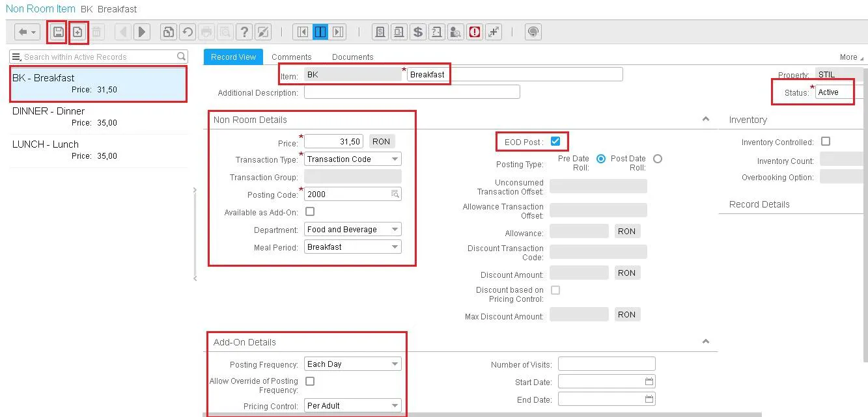Click the dollar sign toolbar icon
The height and width of the screenshot is (417, 868).
click(x=418, y=31)
